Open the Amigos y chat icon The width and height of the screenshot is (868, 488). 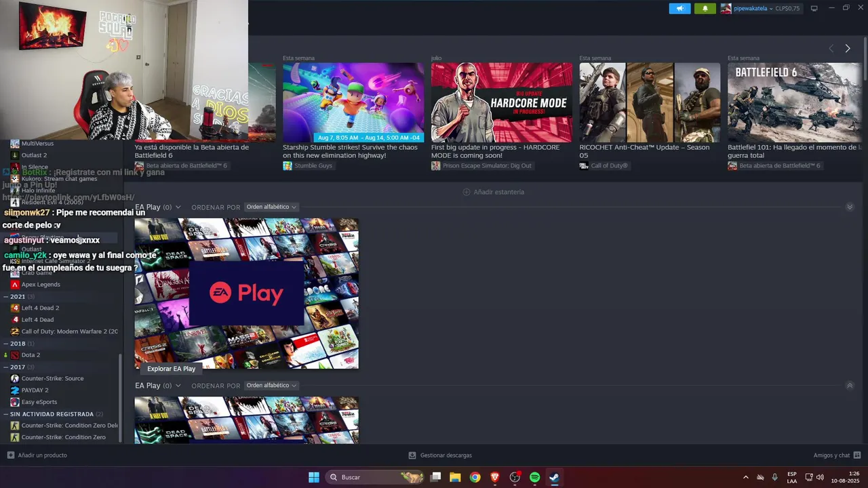pyautogui.click(x=857, y=455)
